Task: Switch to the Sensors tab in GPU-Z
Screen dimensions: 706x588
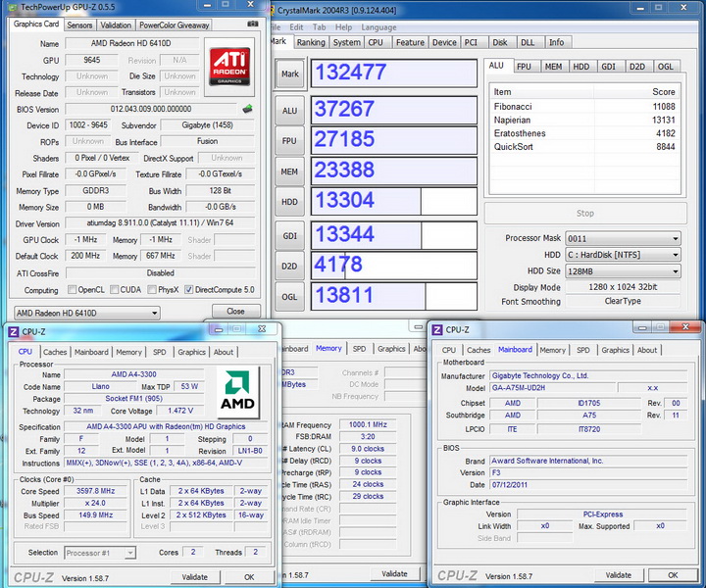Action: 79,25
